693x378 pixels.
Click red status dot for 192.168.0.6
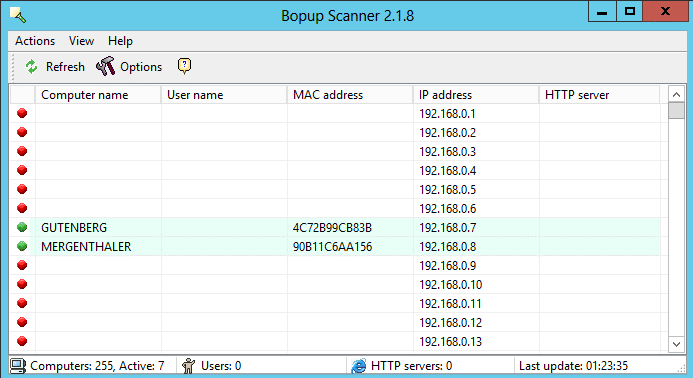click(x=22, y=208)
